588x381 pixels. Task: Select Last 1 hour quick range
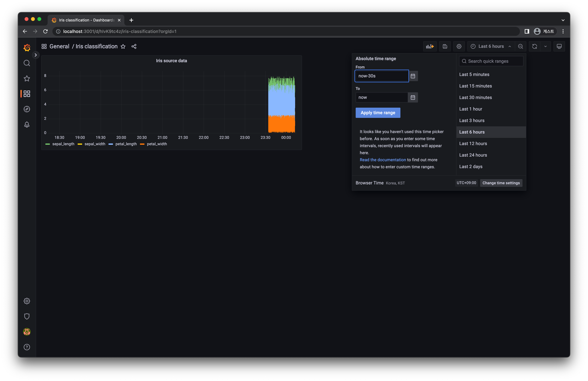pyautogui.click(x=491, y=109)
